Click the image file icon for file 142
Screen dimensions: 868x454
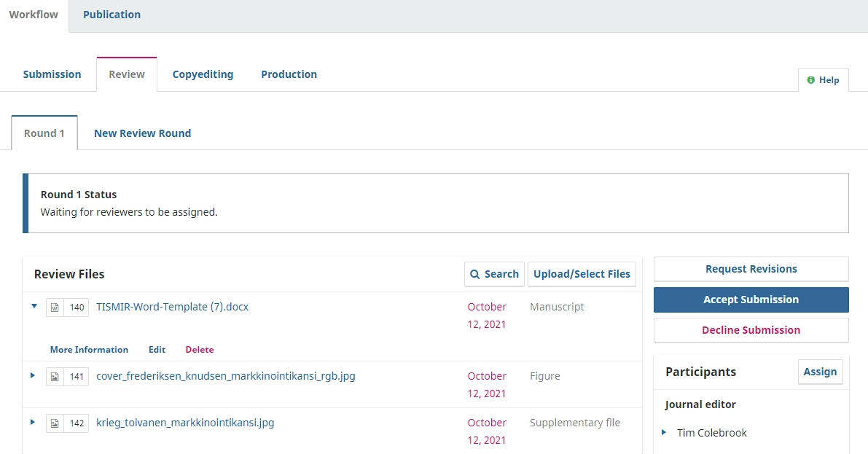click(x=55, y=423)
